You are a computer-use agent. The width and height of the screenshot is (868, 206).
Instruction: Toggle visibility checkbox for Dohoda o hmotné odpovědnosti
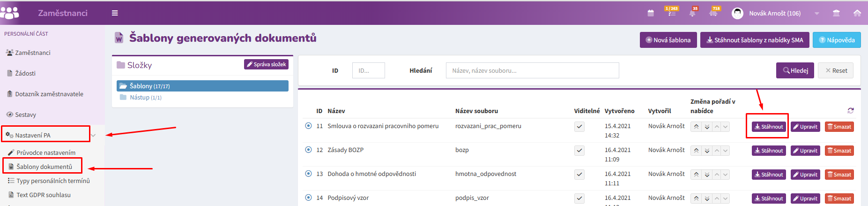579,175
